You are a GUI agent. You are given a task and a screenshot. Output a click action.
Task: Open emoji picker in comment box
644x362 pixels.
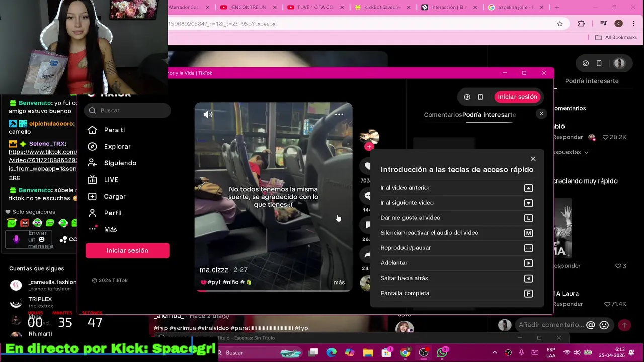tap(604, 325)
